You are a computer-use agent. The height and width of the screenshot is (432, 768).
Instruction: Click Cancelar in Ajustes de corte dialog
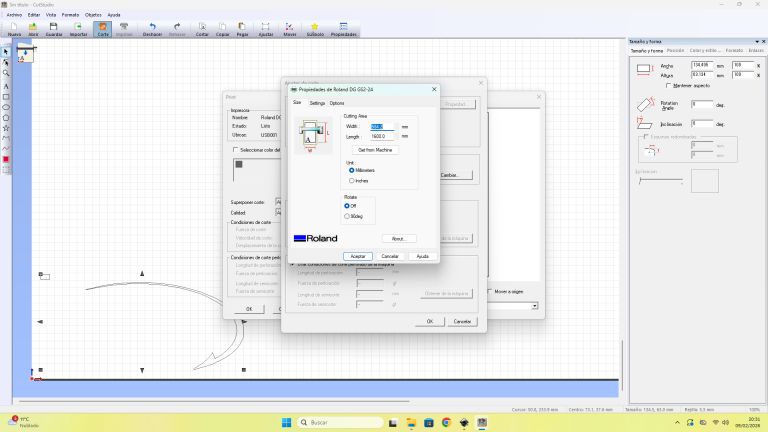[462, 321]
